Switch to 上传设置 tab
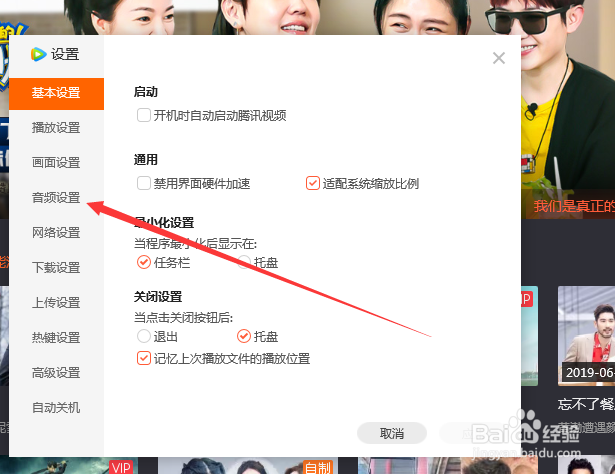Image resolution: width=615 pixels, height=474 pixels. coord(56,303)
